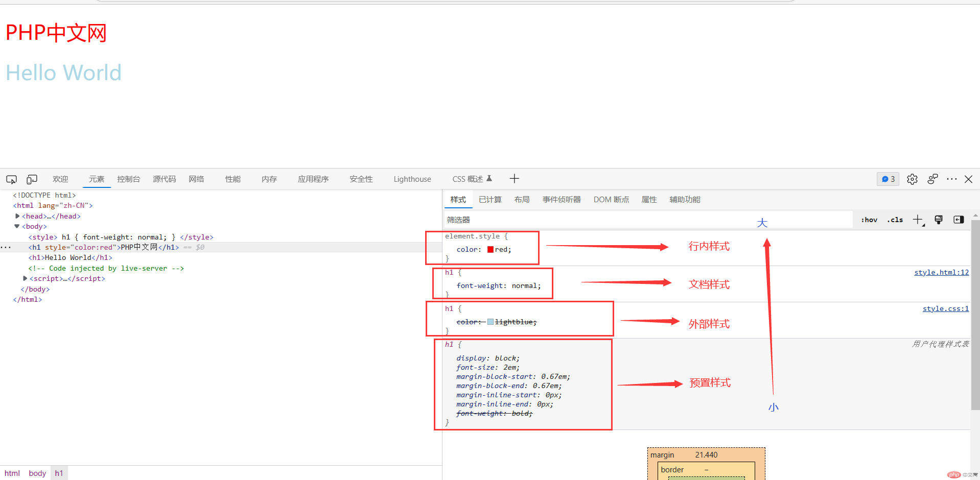Open the style.html:12 source link
This screenshot has width=980, height=480.
pyautogui.click(x=941, y=273)
